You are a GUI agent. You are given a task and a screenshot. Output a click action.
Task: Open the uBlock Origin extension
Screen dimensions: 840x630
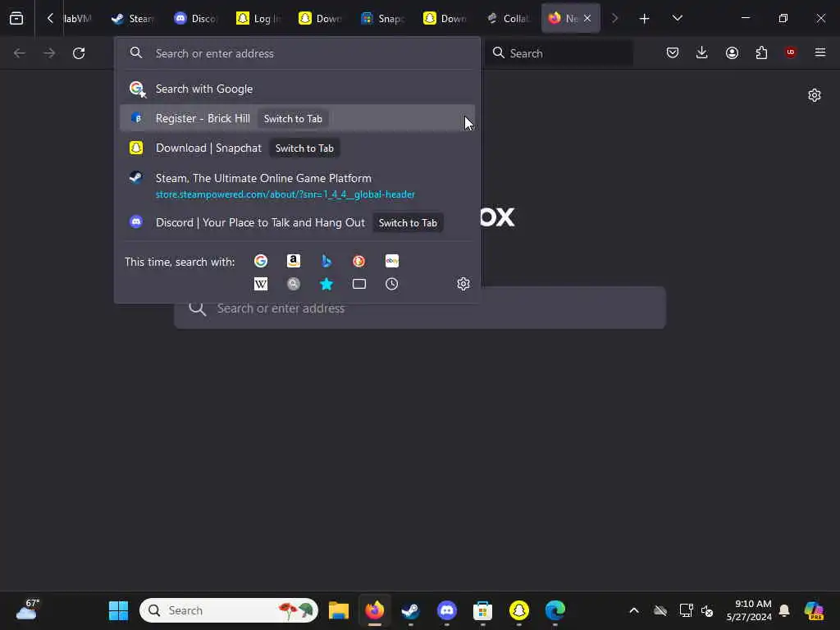[790, 52]
